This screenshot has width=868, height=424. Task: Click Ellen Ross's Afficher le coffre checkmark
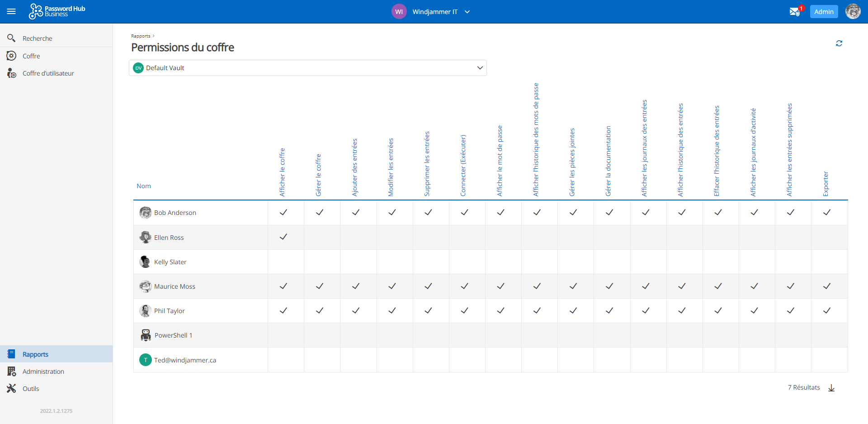coord(283,237)
